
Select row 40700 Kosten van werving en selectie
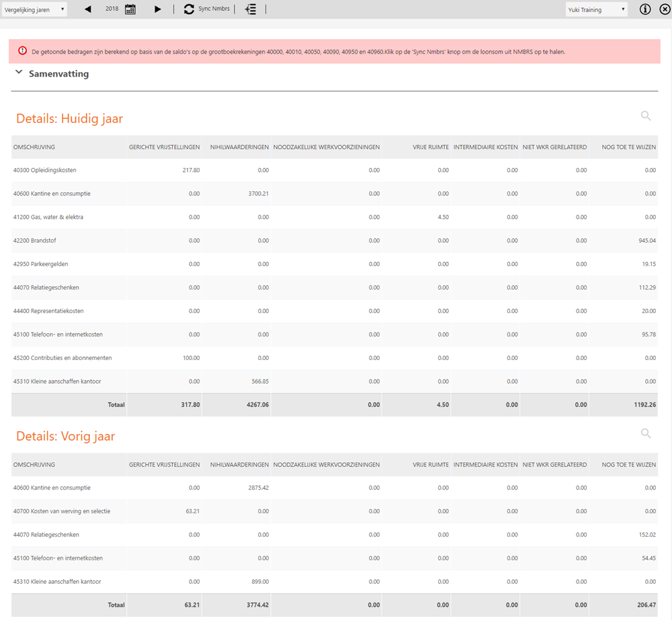334,511
